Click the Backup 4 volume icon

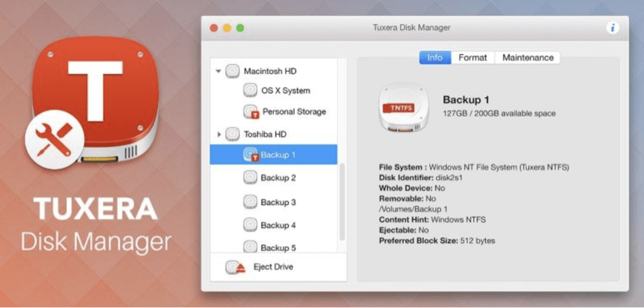click(250, 225)
